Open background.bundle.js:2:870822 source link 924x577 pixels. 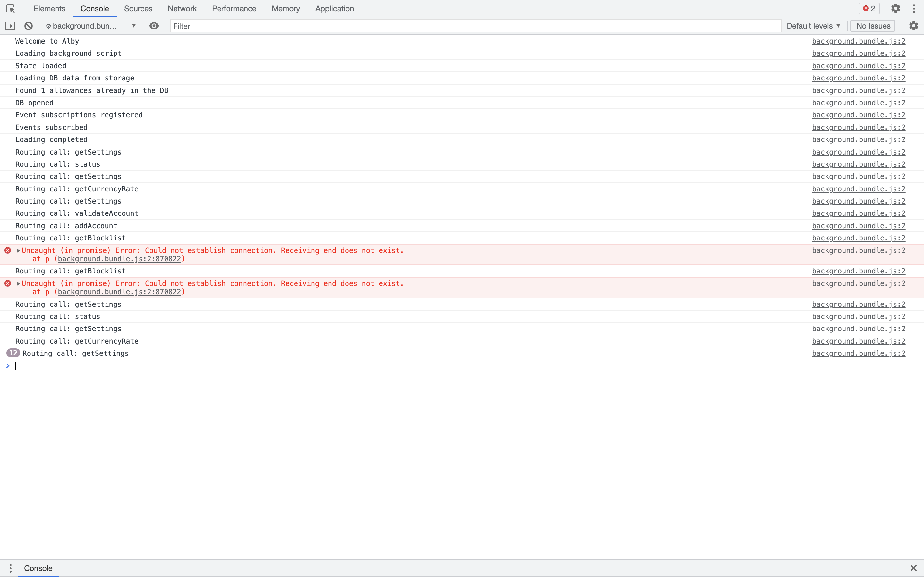119,259
